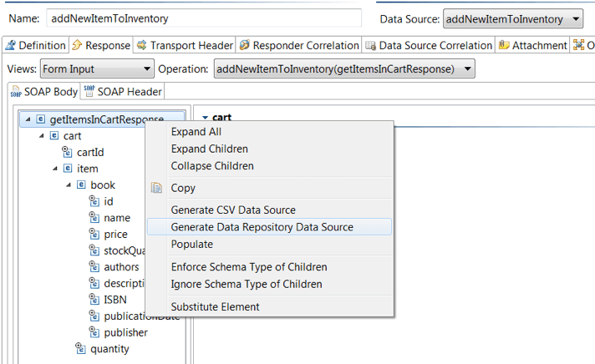The height and width of the screenshot is (364, 595).
Task: Click the item label in tree
Action: pyautogui.click(x=87, y=169)
